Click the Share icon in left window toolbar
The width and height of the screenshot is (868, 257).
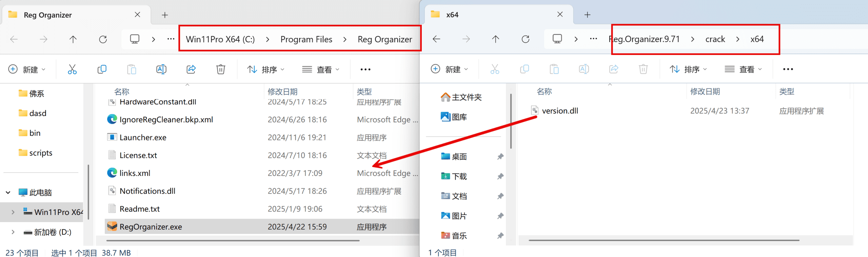click(x=191, y=70)
